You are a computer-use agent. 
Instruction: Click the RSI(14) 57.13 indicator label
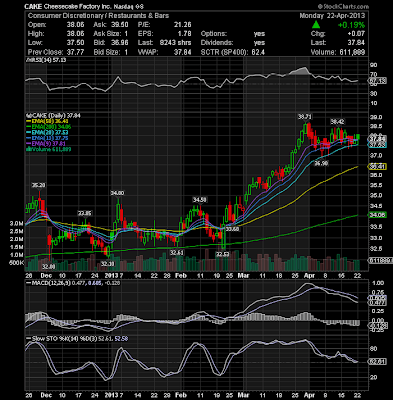point(46,60)
